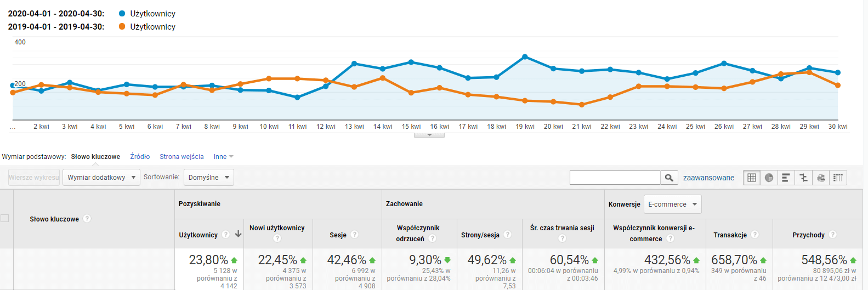Screen dimensions: 868x290
Task: Open the zaawansowane filter link
Action: point(708,178)
